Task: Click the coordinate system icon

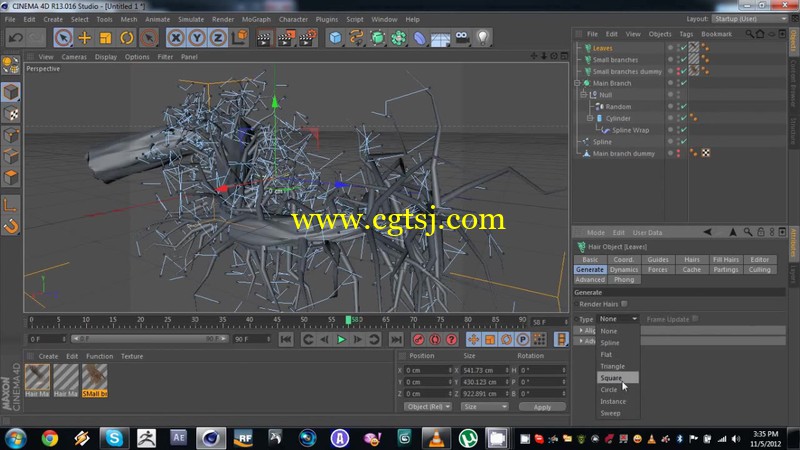Action: point(240,38)
